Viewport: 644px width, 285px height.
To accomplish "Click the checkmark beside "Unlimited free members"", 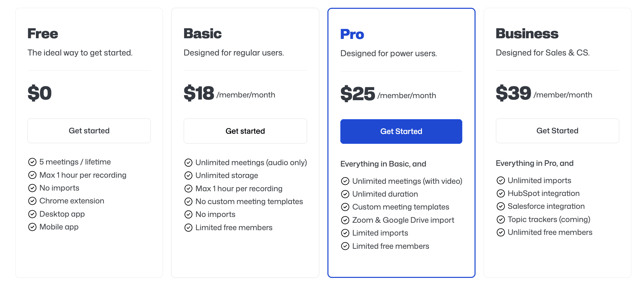I will [x=501, y=232].
